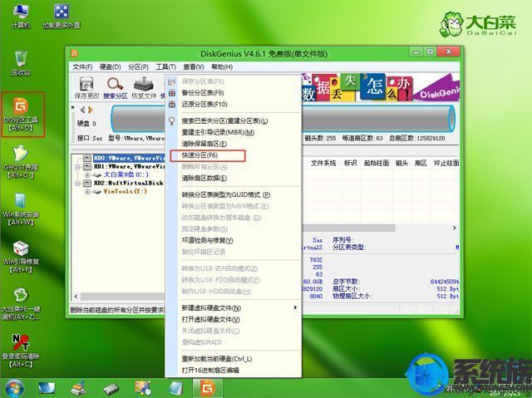Image resolution: width=532 pixels, height=398 pixels.
Task: Select 重建主引导记录(MBR) entry
Action: pyautogui.click(x=234, y=133)
